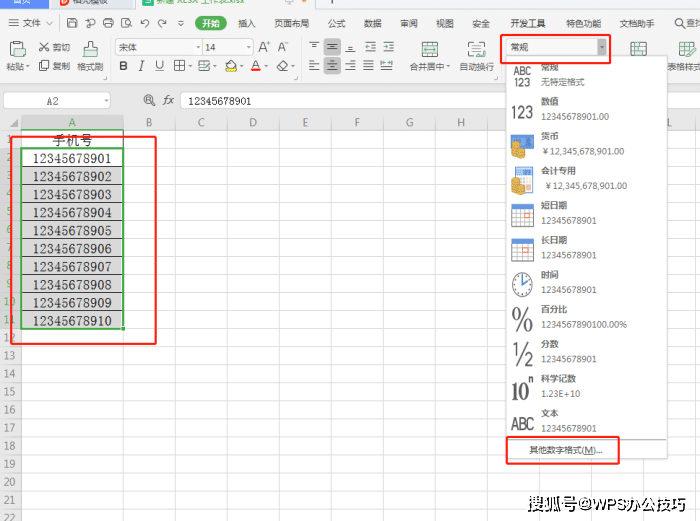Switch to the 页面布局 ribbon tab

point(292,23)
